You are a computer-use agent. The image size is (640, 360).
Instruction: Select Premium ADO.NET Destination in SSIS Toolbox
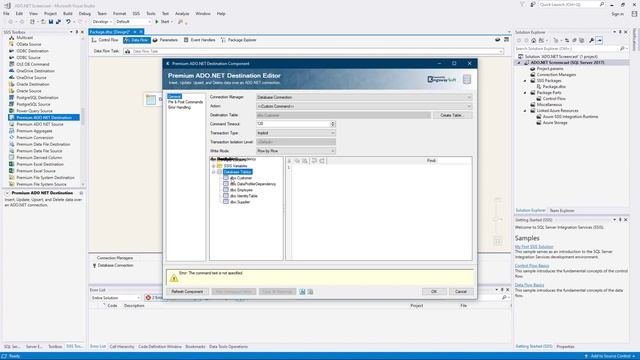pos(44,118)
